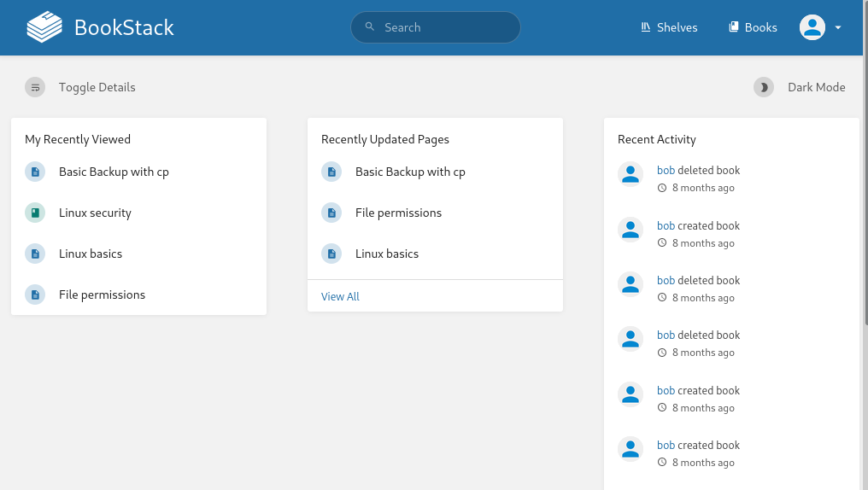
Task: Open File permissions in My Recently Viewed
Action: [x=102, y=295]
